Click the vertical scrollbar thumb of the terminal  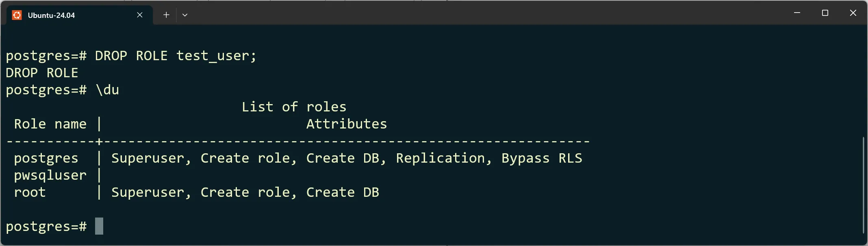pos(863,185)
